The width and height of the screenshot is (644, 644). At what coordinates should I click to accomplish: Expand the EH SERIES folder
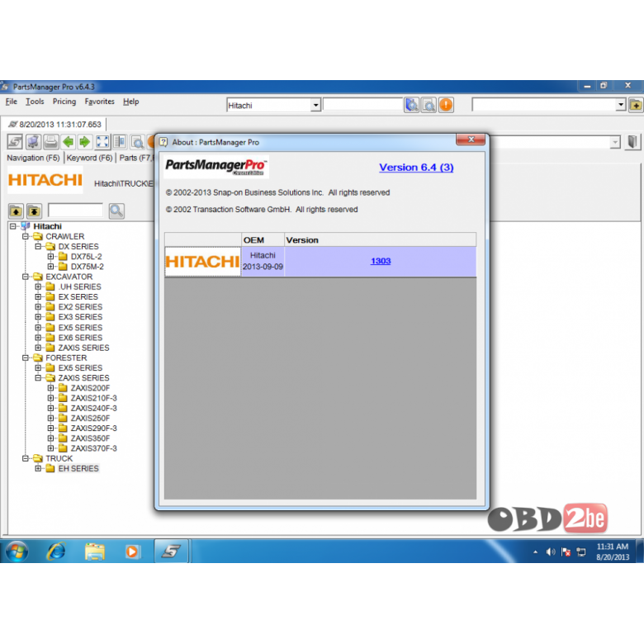(x=38, y=469)
